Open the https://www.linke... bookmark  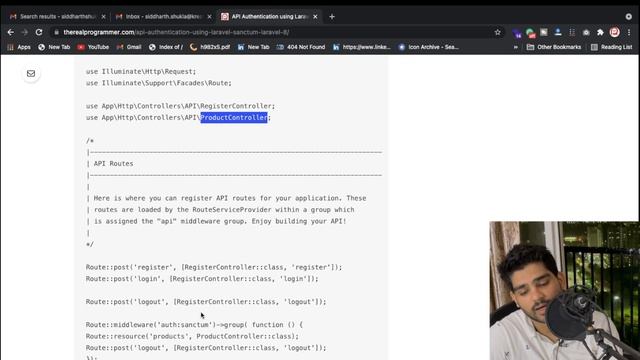pyautogui.click(x=362, y=47)
